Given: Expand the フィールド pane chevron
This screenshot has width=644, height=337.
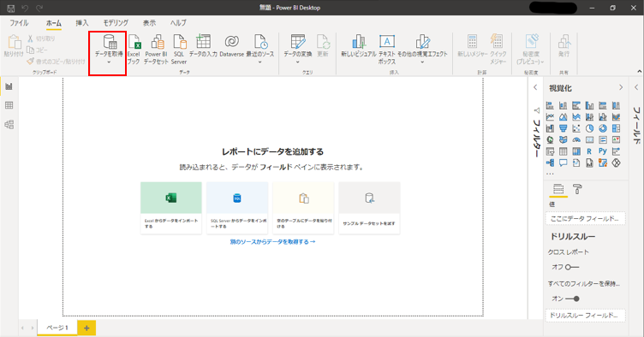Looking at the screenshot, I should (x=636, y=87).
